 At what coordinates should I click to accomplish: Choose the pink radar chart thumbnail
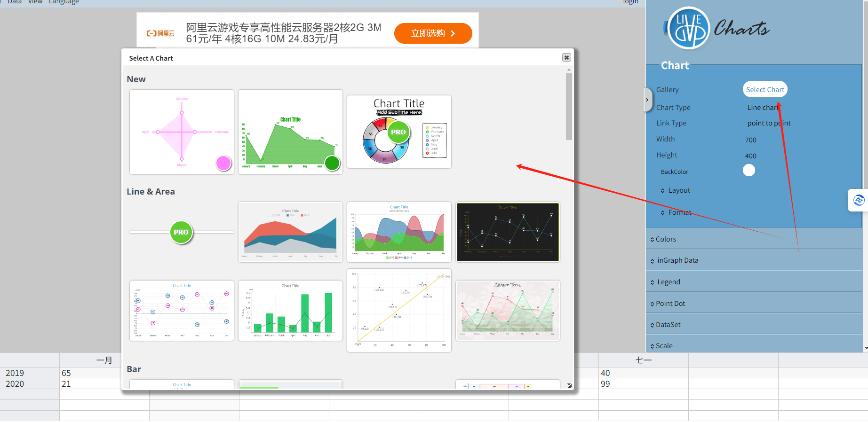[182, 132]
